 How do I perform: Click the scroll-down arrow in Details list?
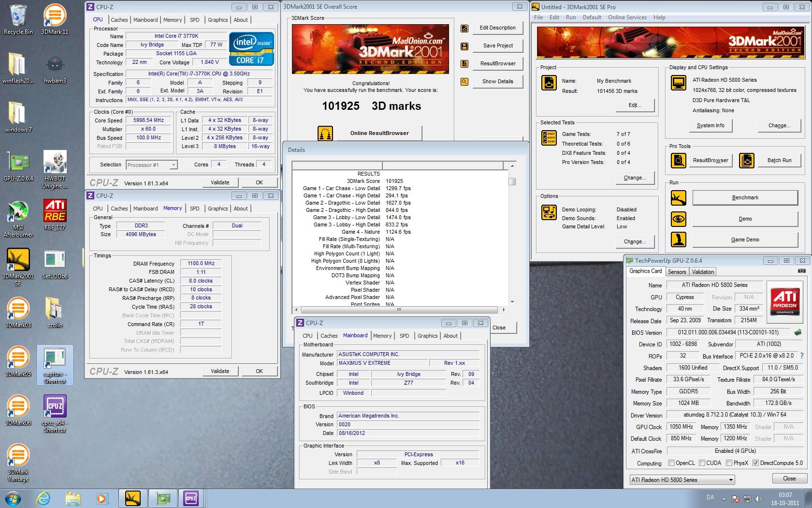(x=512, y=301)
